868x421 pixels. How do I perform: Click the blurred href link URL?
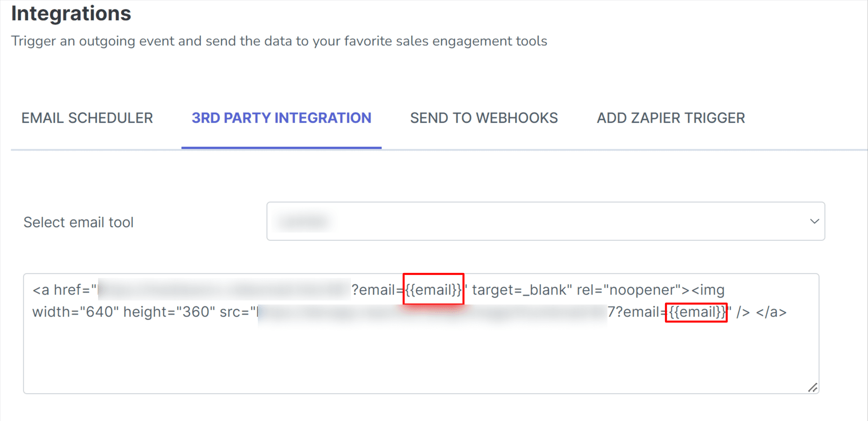(224, 290)
